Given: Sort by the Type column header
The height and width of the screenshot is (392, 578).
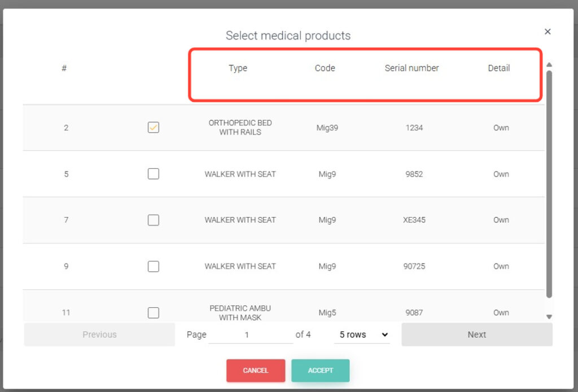Looking at the screenshot, I should tap(238, 68).
